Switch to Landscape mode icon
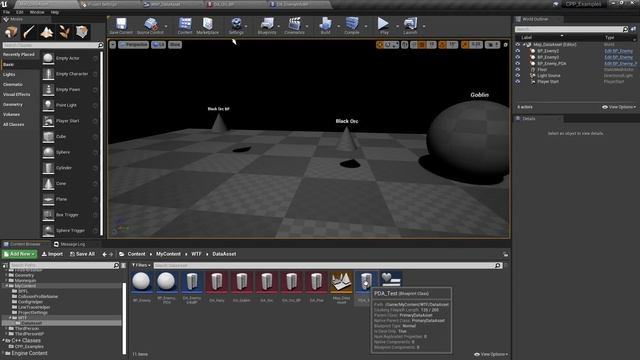The height and width of the screenshot is (360, 640). click(x=47, y=32)
